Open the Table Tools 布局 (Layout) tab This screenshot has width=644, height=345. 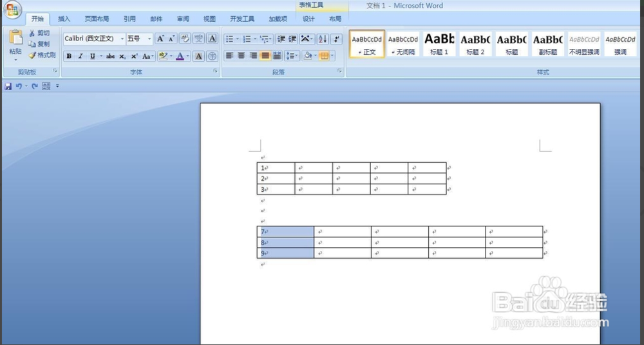(x=335, y=19)
